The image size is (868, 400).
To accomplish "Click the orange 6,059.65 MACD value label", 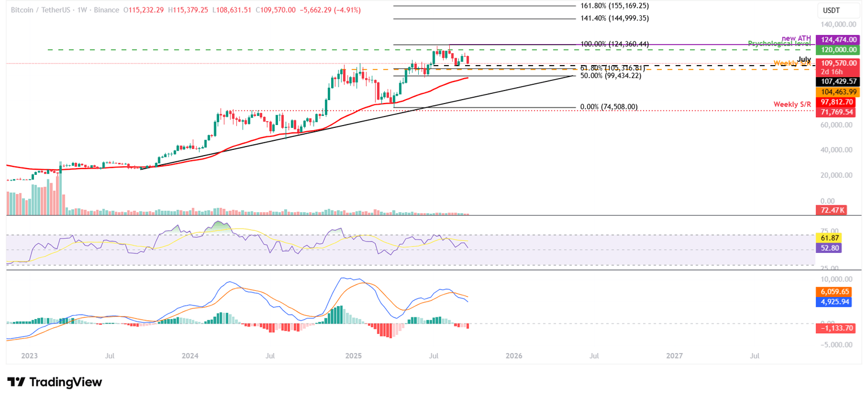I will [835, 291].
